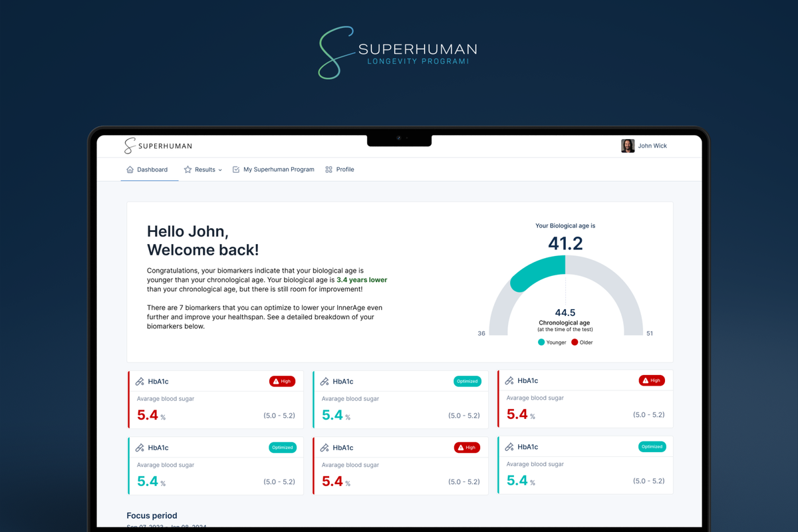Toggle the High status badge on the first HbA1c card
Screen dimensions: 798x532
point(283,381)
